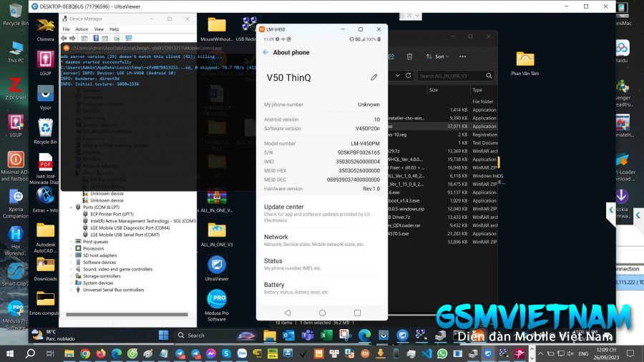
Task: Select the S/N value 905KPBF0026165
Action: [x=358, y=152]
